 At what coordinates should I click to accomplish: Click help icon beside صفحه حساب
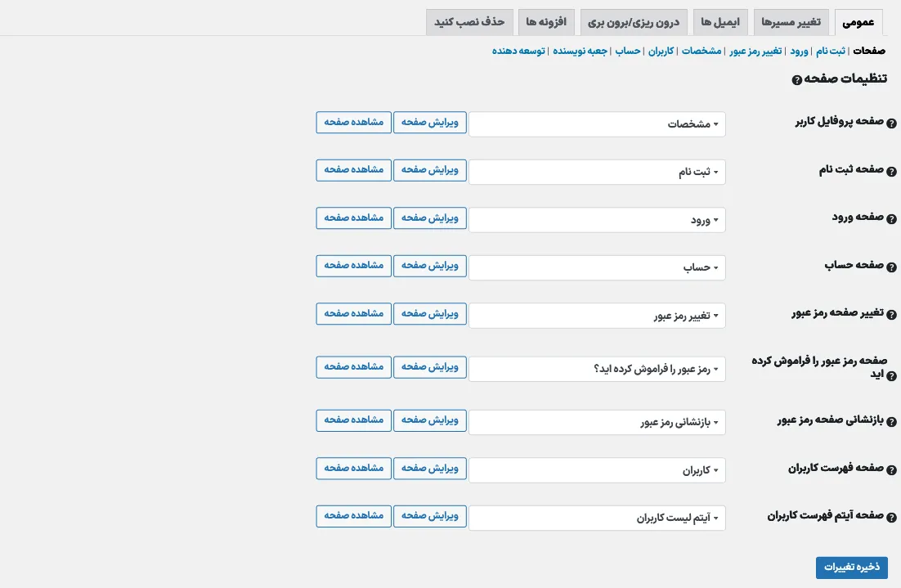(891, 267)
